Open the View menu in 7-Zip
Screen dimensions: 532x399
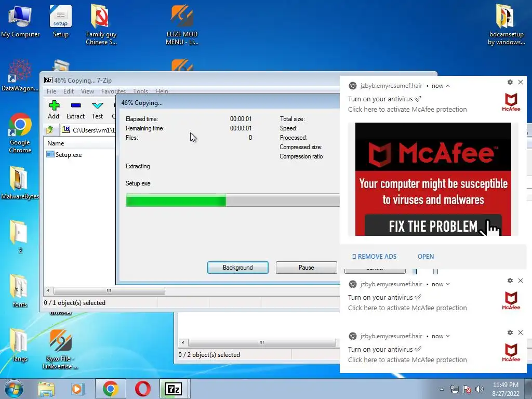tap(87, 91)
